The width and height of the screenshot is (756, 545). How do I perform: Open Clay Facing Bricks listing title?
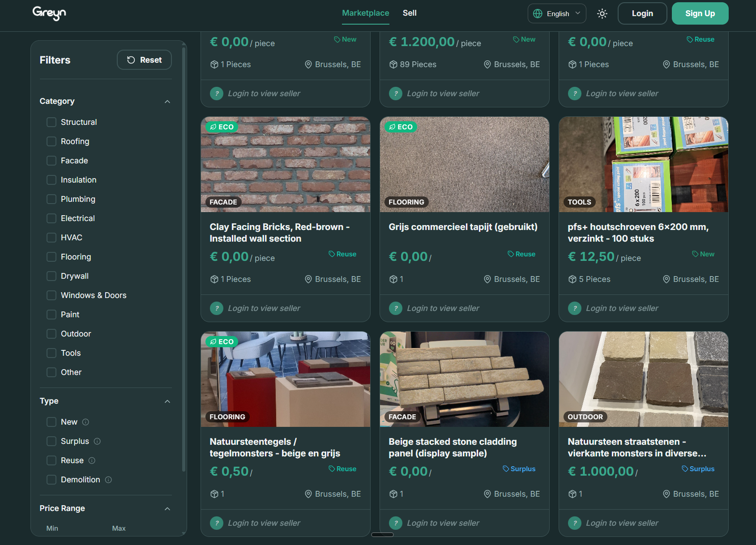click(280, 233)
